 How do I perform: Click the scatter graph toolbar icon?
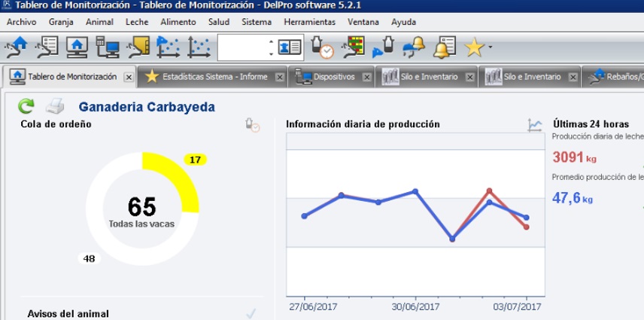199,48
